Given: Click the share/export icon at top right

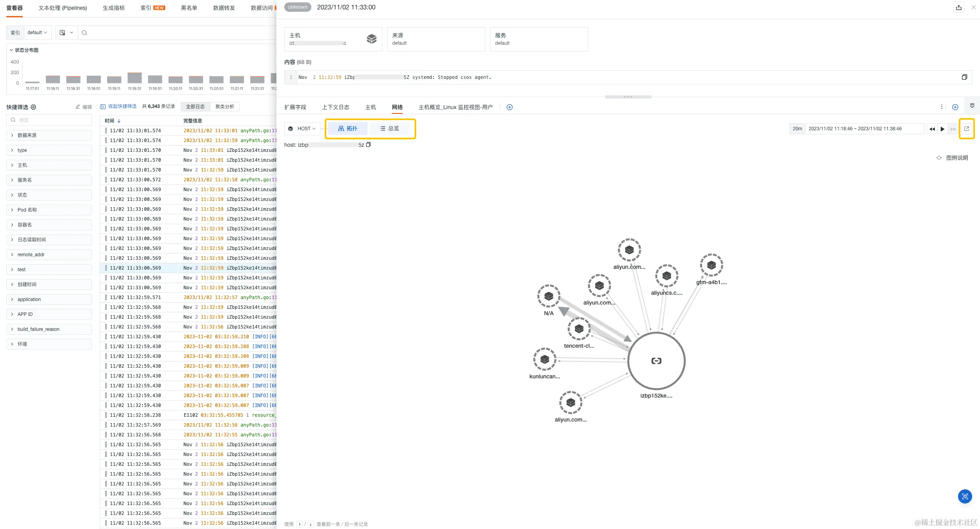Looking at the screenshot, I should click(958, 7).
